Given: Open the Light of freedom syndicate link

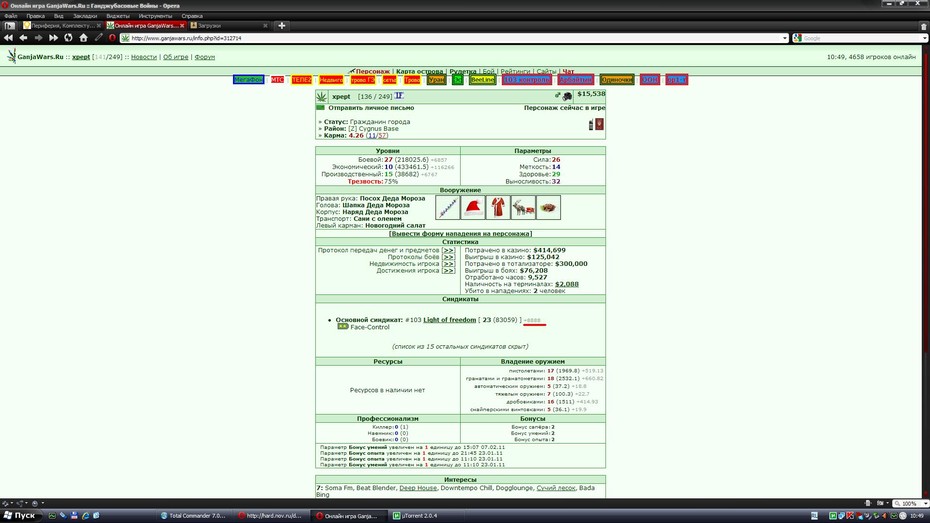Looking at the screenshot, I should click(450, 320).
